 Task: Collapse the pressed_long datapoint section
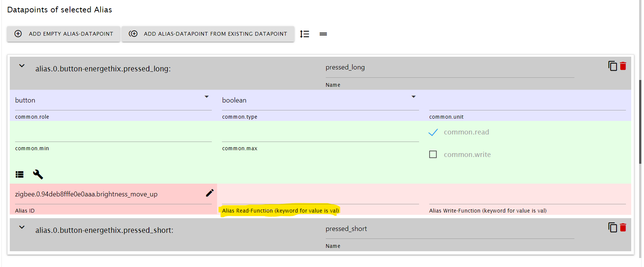(x=22, y=66)
